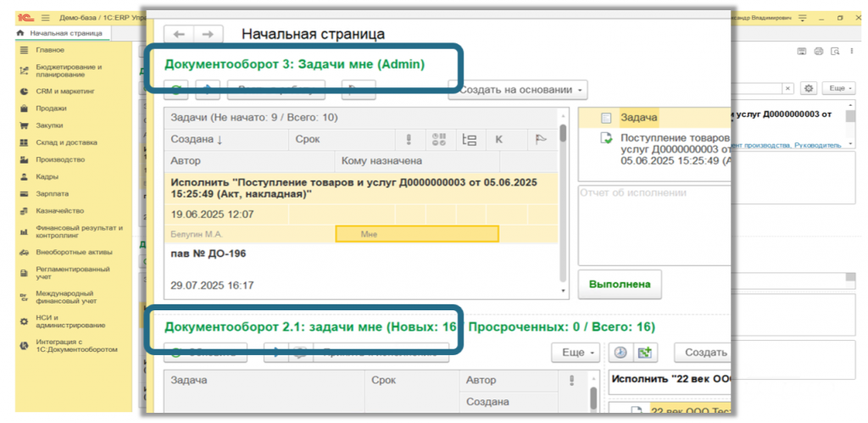Open the Еще dropdown in the Документооборот 2.1 section

(x=576, y=352)
